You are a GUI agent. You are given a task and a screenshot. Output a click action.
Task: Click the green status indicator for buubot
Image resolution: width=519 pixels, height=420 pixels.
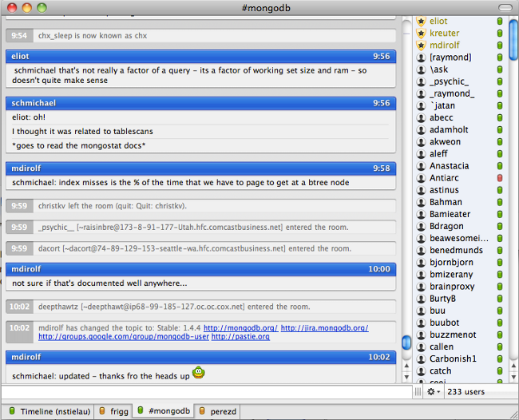(x=500, y=323)
